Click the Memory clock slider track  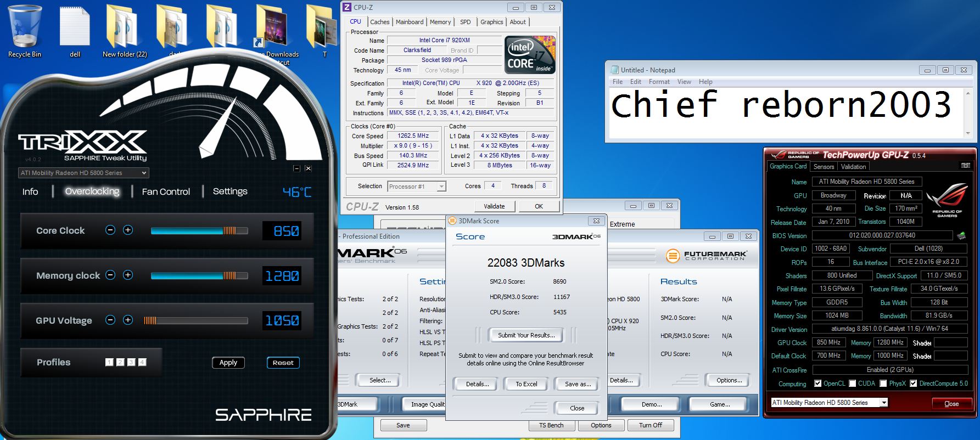[x=199, y=275]
